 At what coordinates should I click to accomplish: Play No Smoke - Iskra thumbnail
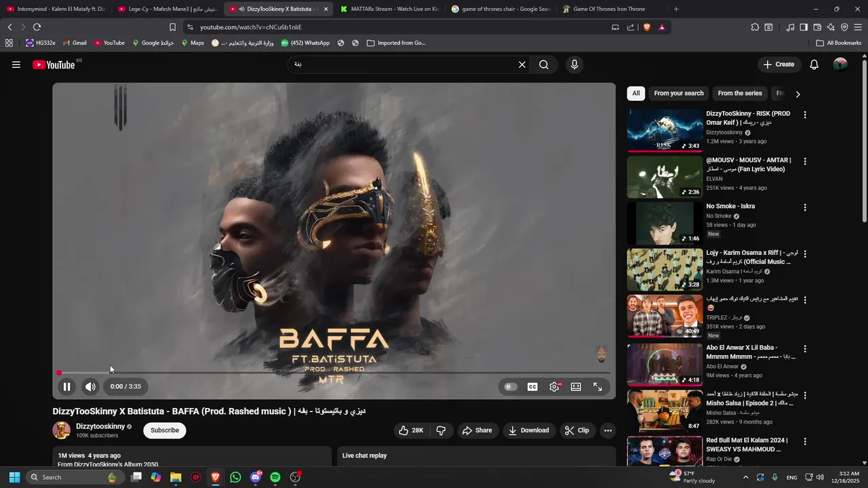coord(665,223)
